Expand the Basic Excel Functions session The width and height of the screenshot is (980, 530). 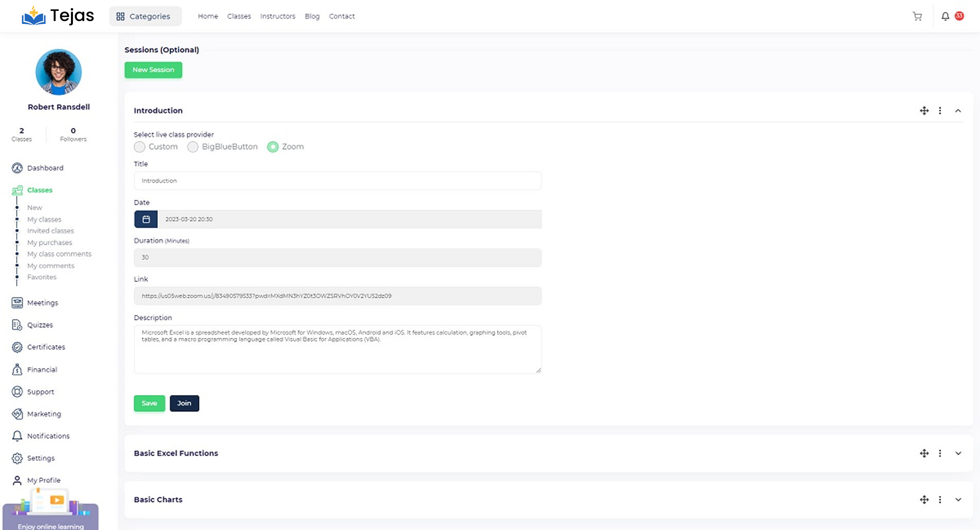pyautogui.click(x=958, y=453)
